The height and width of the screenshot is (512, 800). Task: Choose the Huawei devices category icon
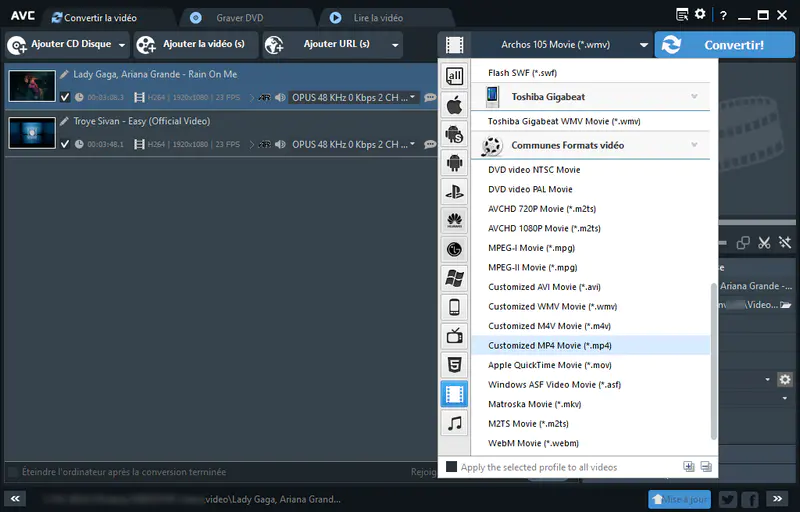click(454, 221)
